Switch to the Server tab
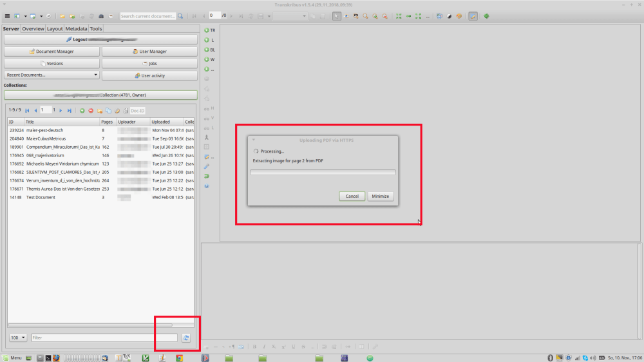Viewport: 644px width, 362px height. (x=11, y=29)
